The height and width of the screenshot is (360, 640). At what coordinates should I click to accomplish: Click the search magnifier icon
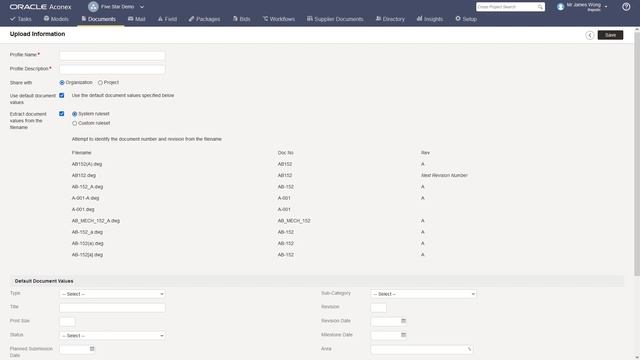pyautogui.click(x=540, y=7)
